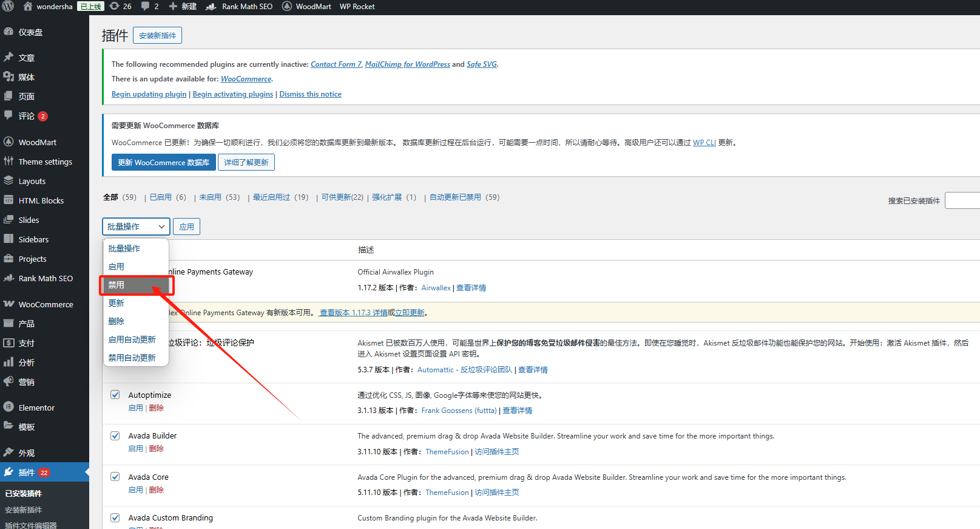Screen dimensions: 980x529
Task: Toggle the Avada Core checkbox
Action: 115,477
